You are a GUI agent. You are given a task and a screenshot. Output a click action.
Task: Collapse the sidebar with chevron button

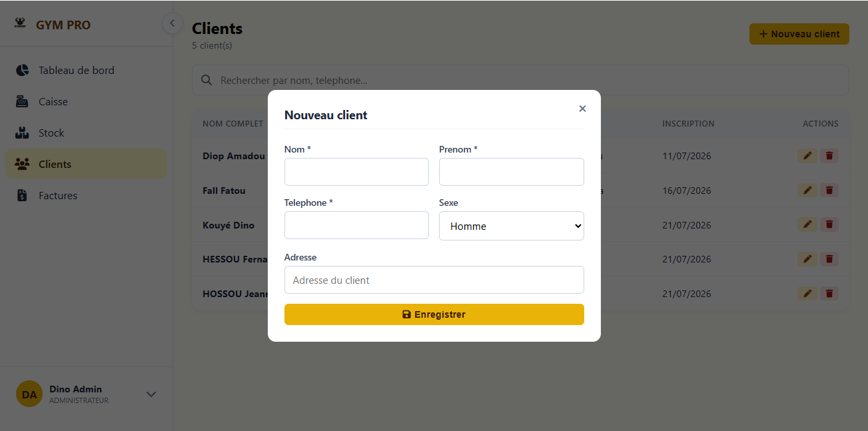[x=173, y=23]
